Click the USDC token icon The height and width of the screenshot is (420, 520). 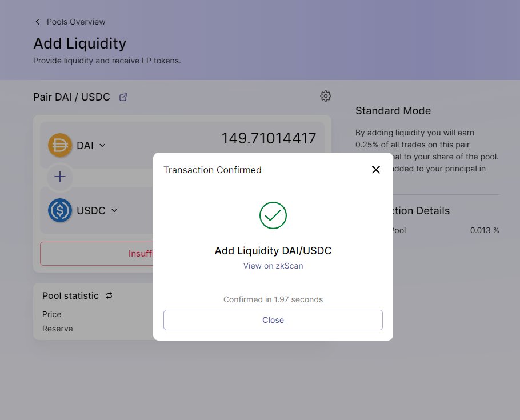60,210
